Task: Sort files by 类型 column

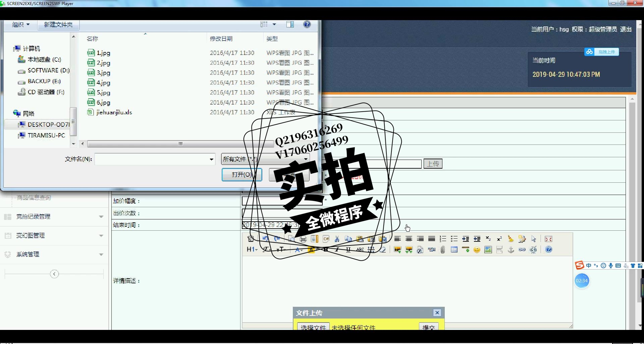Action: [272, 39]
